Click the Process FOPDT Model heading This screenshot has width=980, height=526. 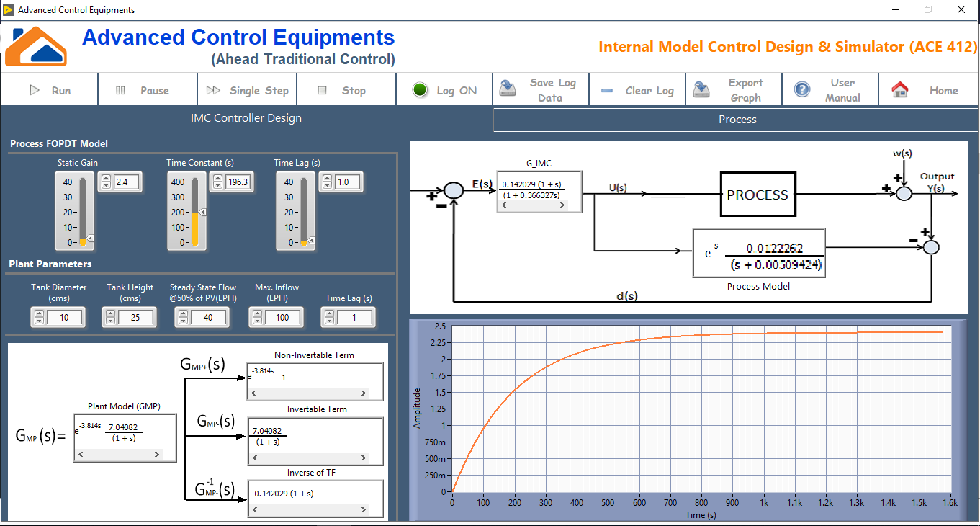point(59,143)
